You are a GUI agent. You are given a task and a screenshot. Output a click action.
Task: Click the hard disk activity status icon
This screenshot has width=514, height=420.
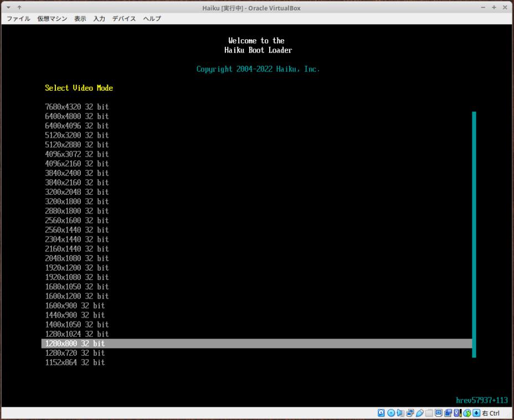pos(381,413)
